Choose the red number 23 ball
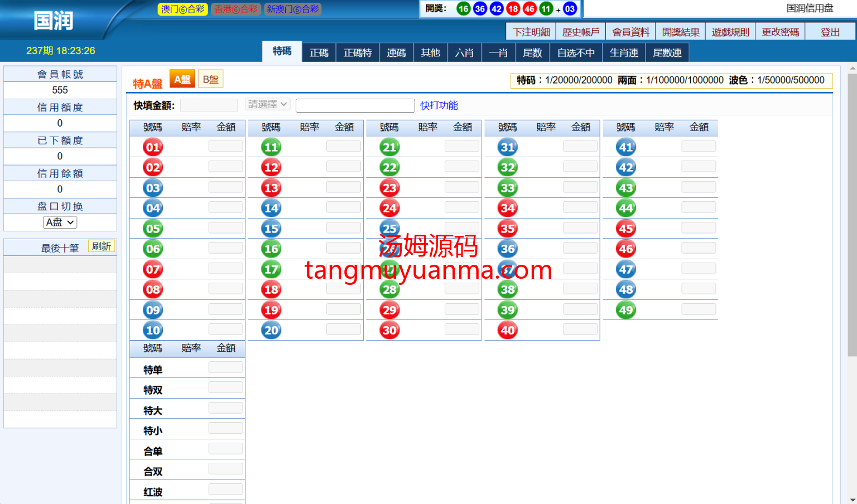 point(389,188)
